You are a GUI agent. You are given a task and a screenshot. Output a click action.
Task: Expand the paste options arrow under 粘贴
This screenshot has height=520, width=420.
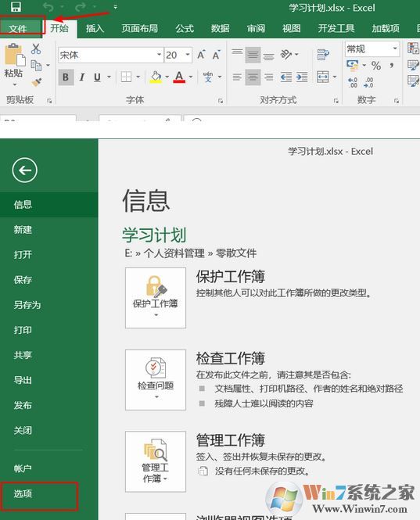pos(15,85)
